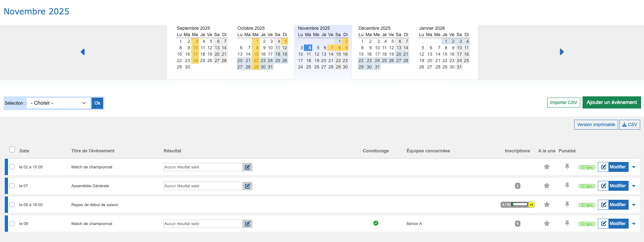Select the Décembre 2025 mini calendar
Image resolution: width=644 pixels, height=242 pixels.
(374, 28)
